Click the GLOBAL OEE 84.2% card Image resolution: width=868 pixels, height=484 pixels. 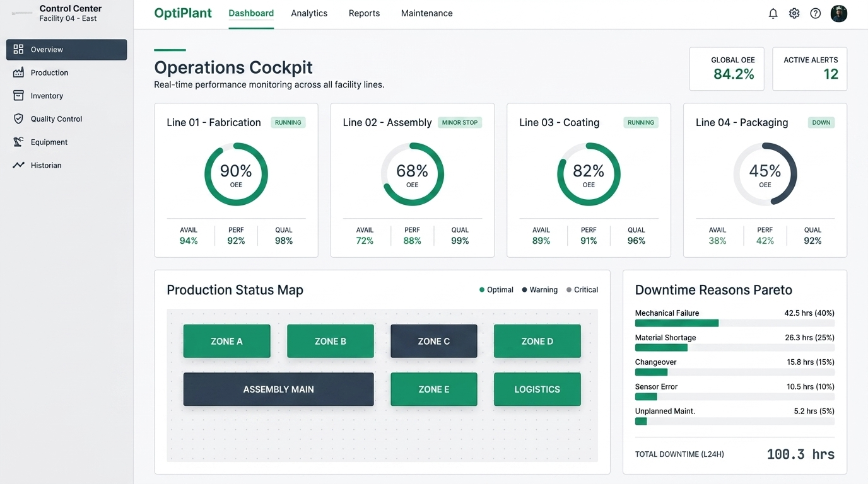[727, 69]
